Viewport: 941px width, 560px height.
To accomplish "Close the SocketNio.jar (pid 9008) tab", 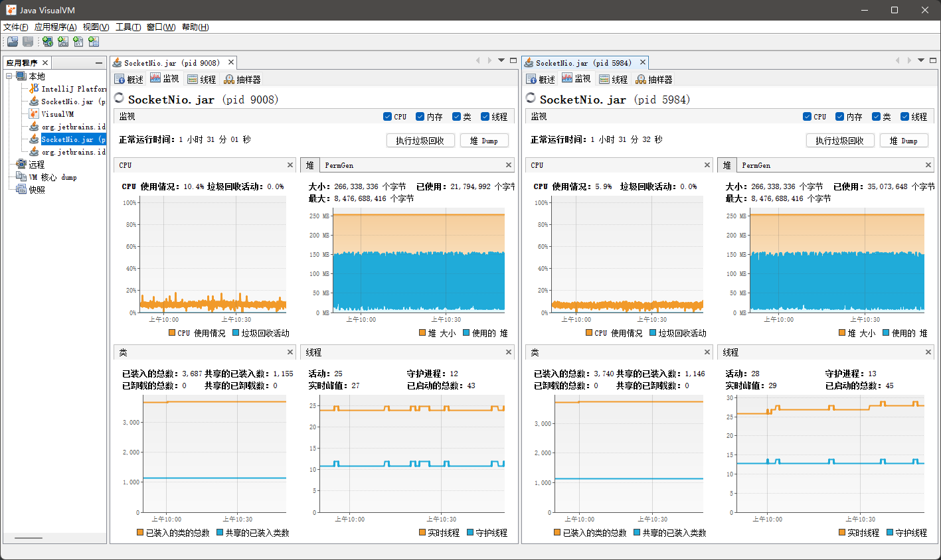I will click(231, 62).
